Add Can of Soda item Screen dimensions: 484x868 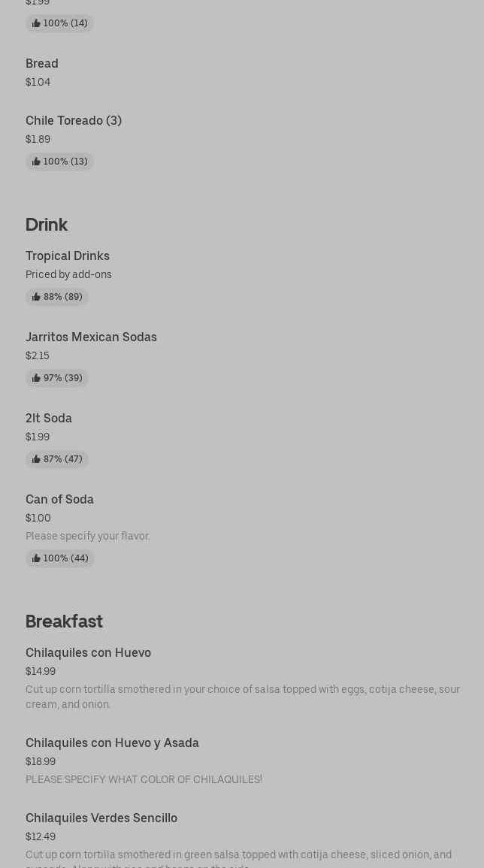tap(59, 500)
